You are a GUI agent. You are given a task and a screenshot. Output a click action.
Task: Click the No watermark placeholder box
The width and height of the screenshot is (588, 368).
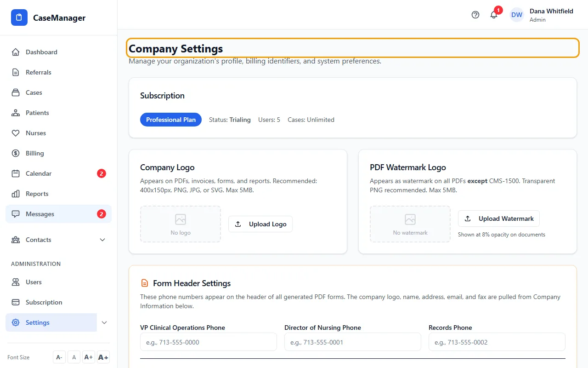point(410,224)
